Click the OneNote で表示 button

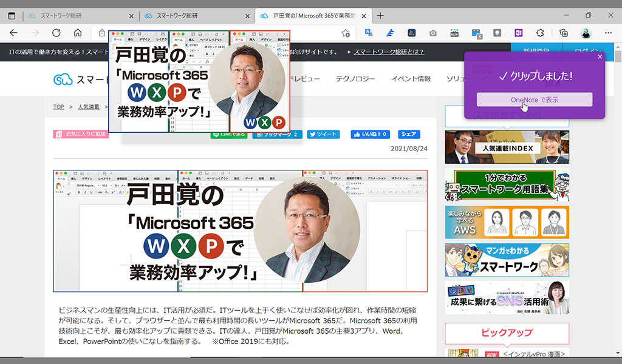tap(535, 100)
